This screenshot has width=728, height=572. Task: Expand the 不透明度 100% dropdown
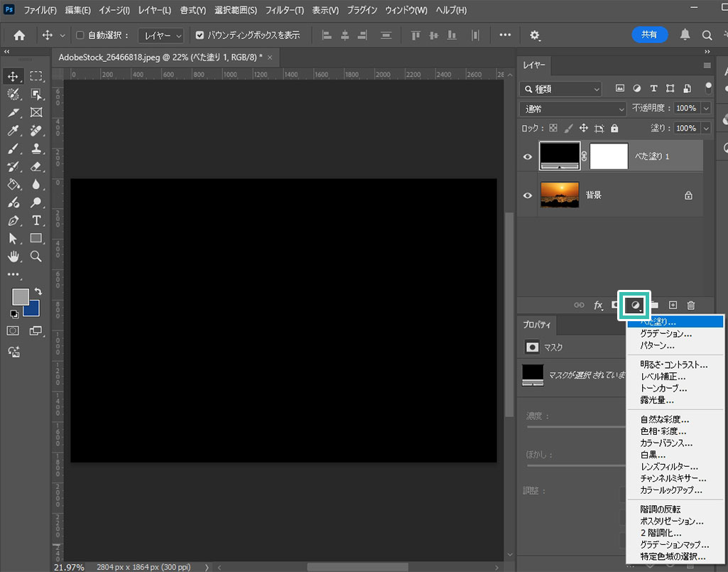pos(705,109)
